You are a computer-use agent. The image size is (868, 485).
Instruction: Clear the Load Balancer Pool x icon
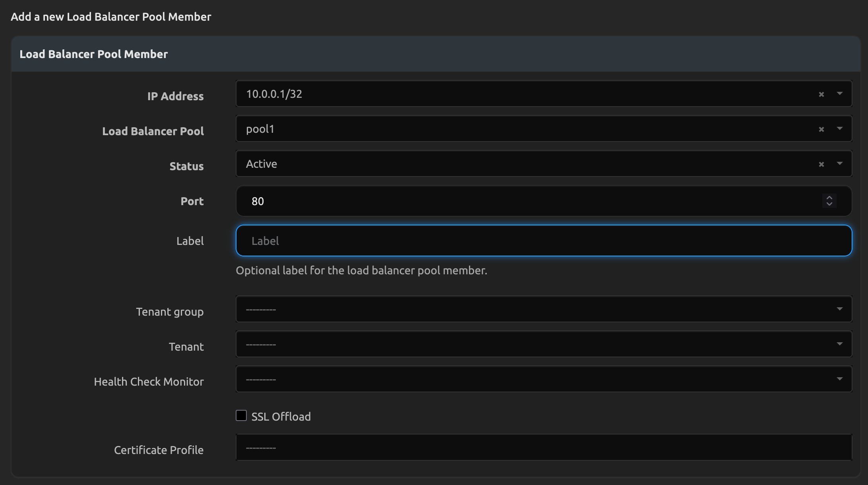click(821, 130)
